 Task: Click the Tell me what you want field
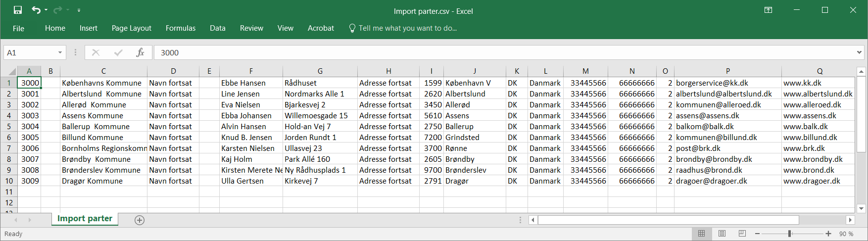pos(407,28)
